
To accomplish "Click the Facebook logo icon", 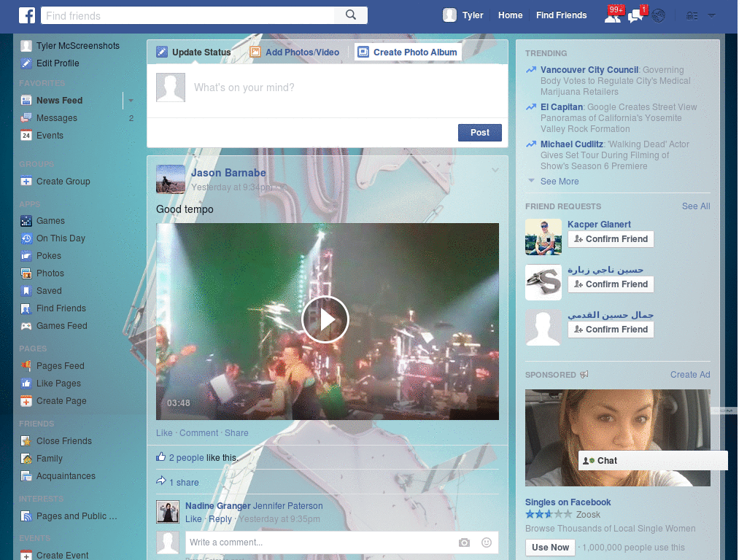I will tap(27, 15).
